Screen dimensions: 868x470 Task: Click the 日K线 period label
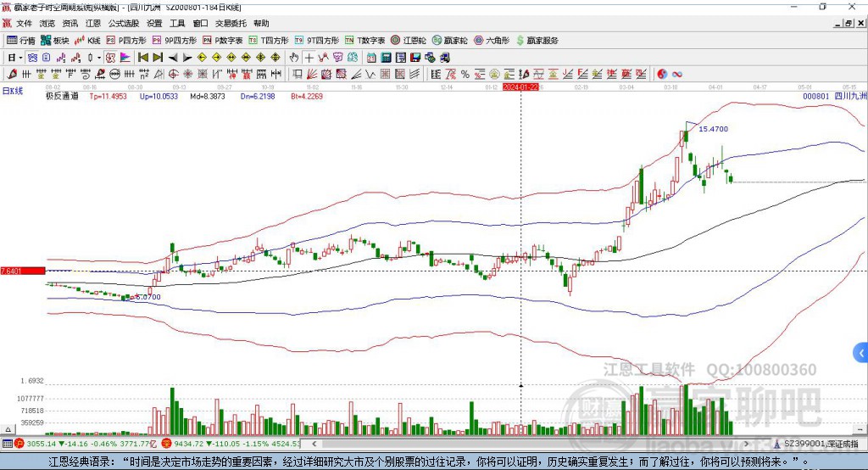[x=13, y=91]
